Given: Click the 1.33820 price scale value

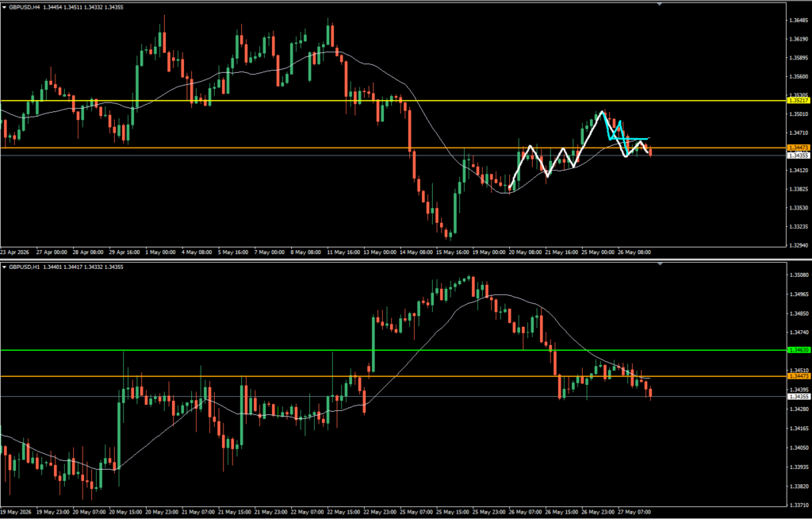Looking at the screenshot, I should (x=798, y=486).
